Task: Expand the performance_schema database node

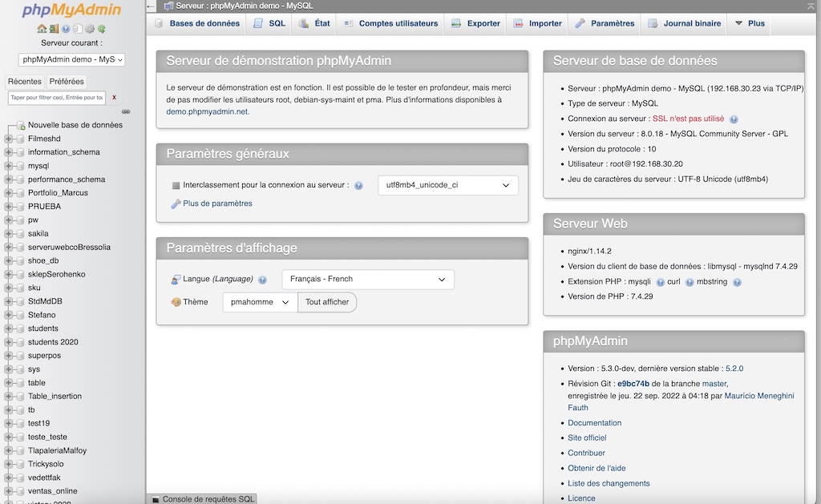Action: pos(8,179)
